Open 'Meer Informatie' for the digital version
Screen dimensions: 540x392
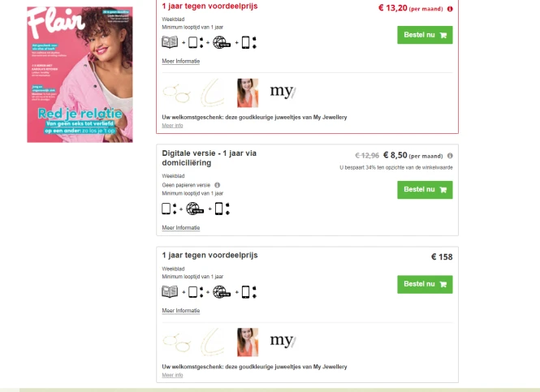(x=181, y=228)
